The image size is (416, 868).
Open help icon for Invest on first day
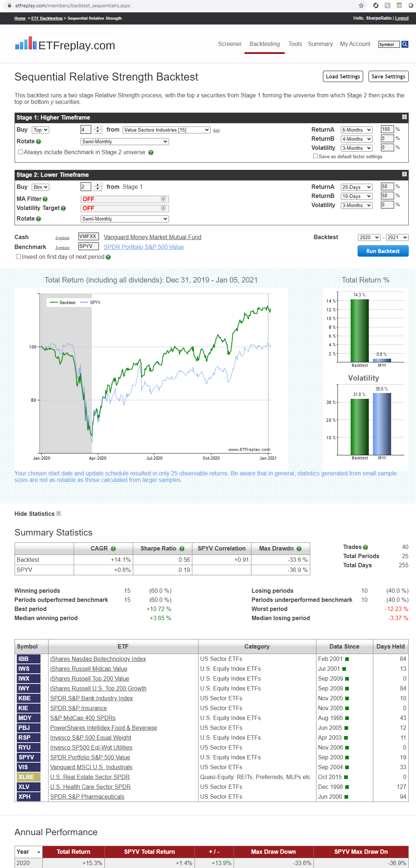click(x=108, y=257)
